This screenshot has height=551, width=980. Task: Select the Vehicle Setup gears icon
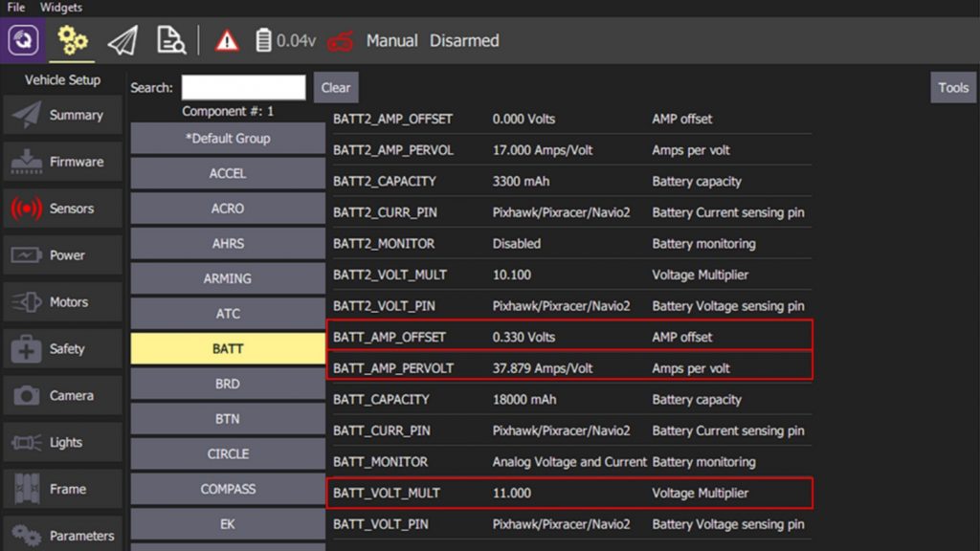(73, 40)
